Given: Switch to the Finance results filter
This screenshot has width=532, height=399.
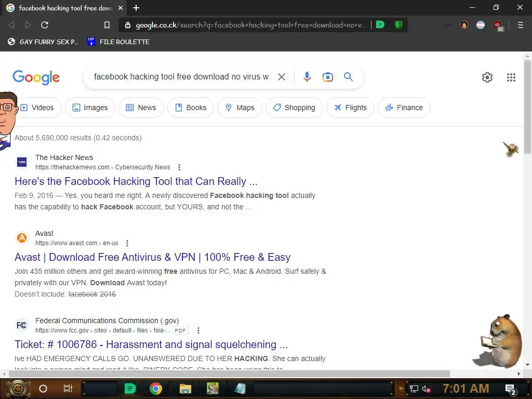Looking at the screenshot, I should point(404,108).
